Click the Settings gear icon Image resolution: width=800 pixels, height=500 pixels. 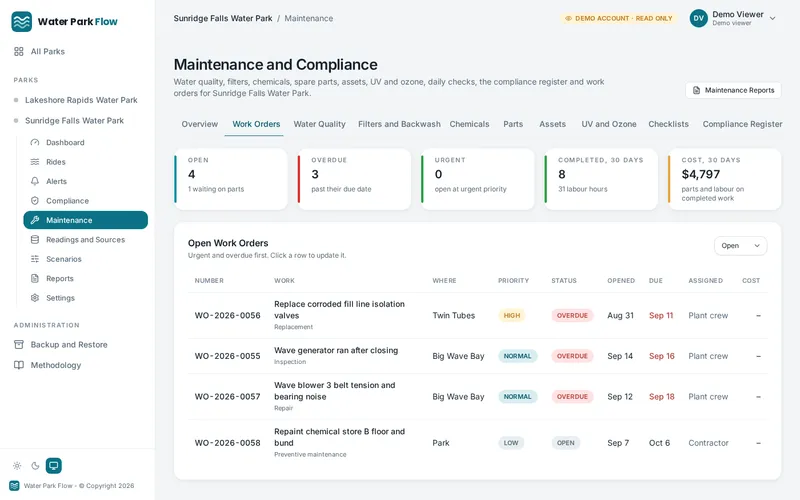[x=35, y=297]
